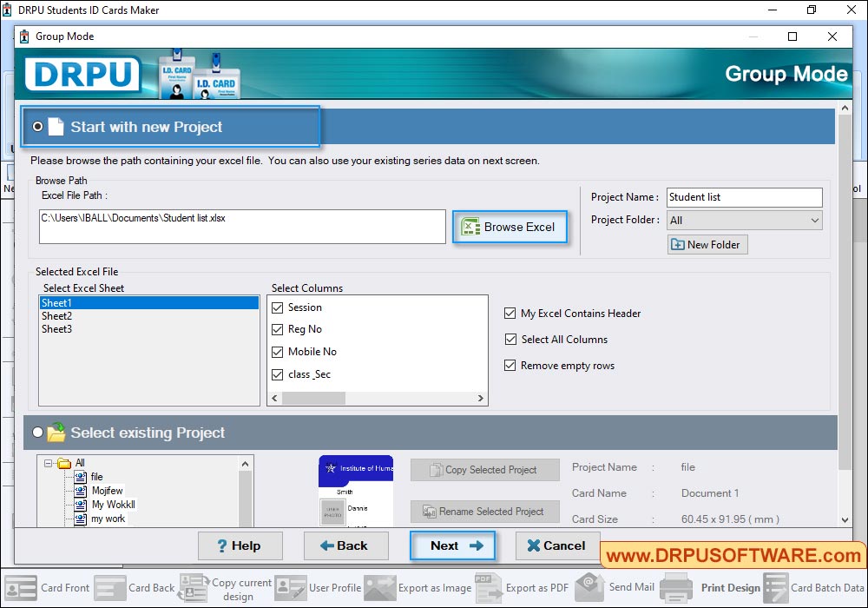Toggle My Excel Contains Header option
This screenshot has height=608, width=868.
510,314
